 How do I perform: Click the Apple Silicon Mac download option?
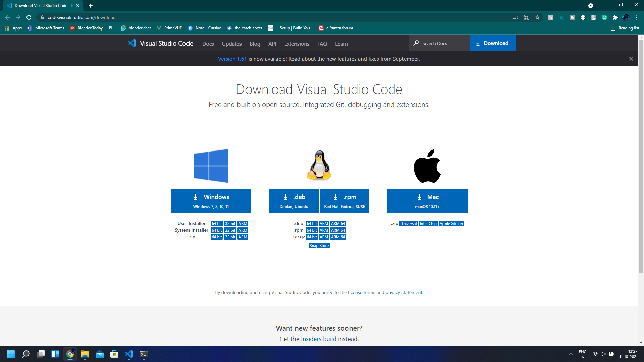[x=451, y=223]
